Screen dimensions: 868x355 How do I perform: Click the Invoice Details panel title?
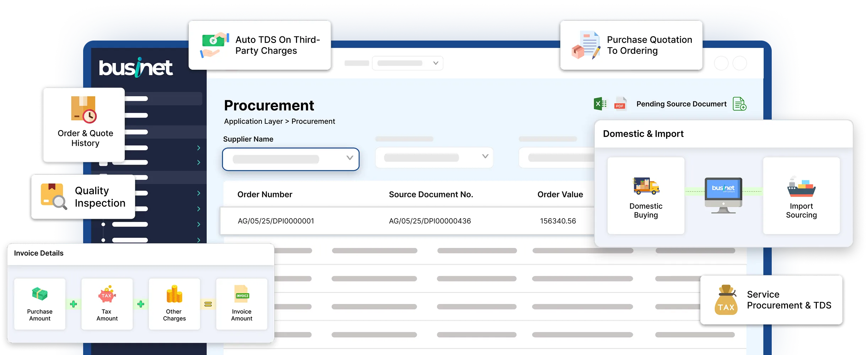39,253
